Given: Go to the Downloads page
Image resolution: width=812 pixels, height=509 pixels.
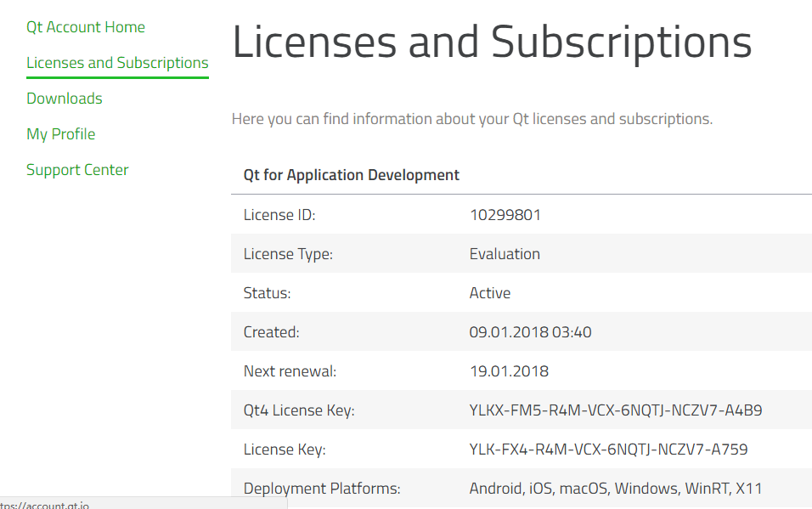Looking at the screenshot, I should click(x=65, y=99).
